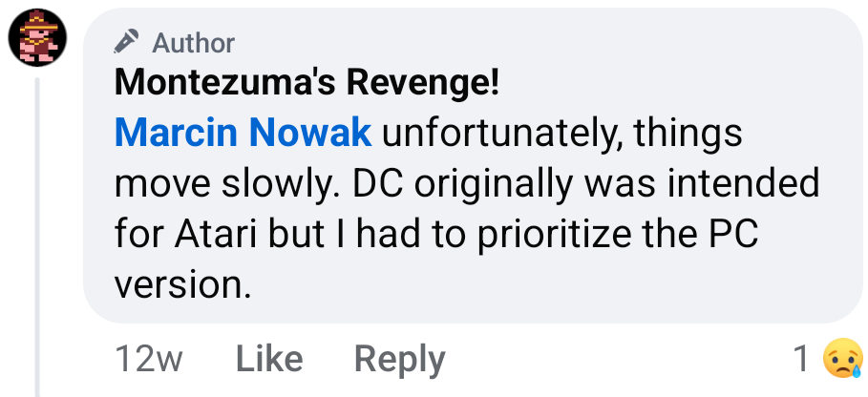Click the 12w comment timestamp

point(148,359)
